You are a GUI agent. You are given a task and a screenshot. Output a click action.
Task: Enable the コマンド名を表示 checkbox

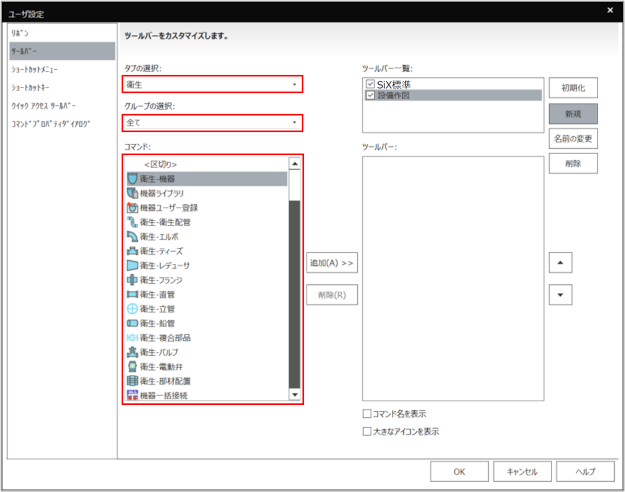coord(367,414)
